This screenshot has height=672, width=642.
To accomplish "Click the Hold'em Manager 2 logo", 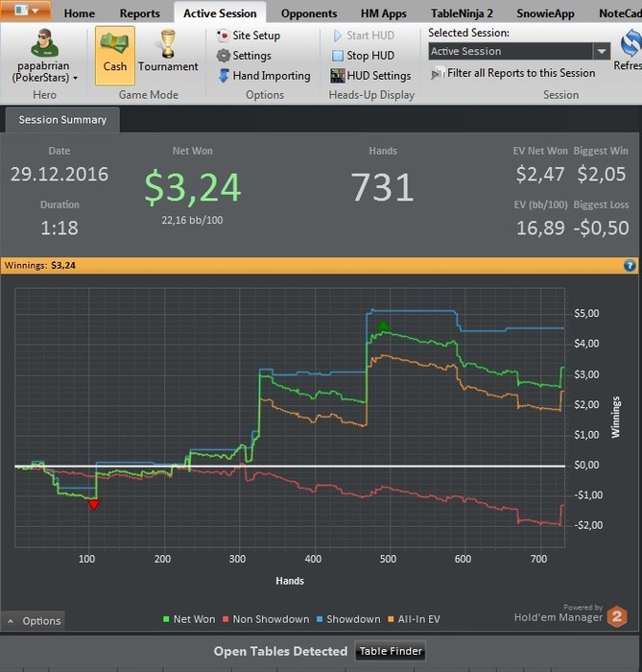I will coord(617,616).
